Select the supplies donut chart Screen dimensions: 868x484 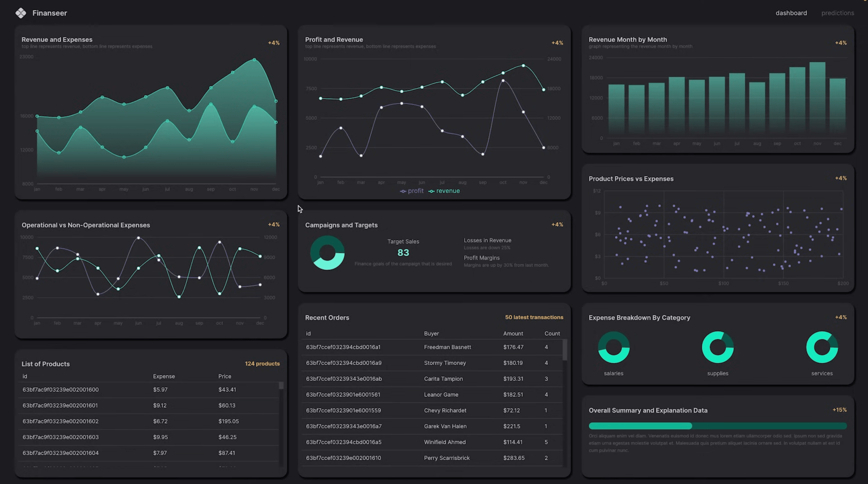tap(718, 347)
